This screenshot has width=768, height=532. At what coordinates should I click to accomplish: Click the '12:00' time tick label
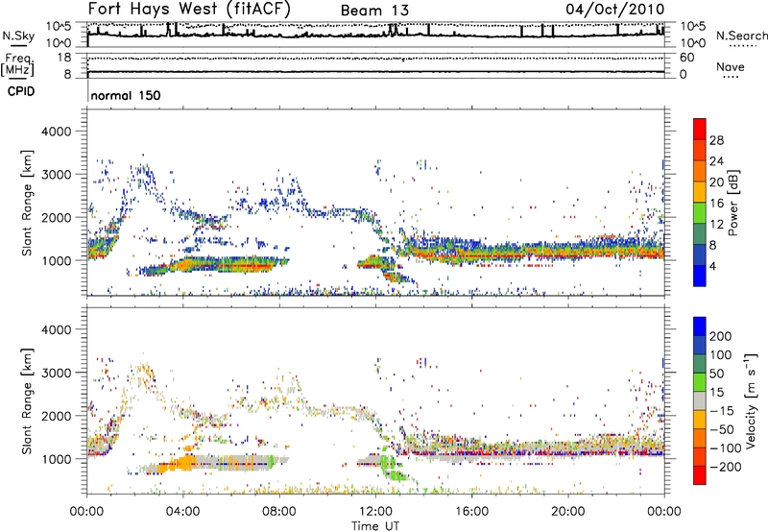click(x=375, y=512)
